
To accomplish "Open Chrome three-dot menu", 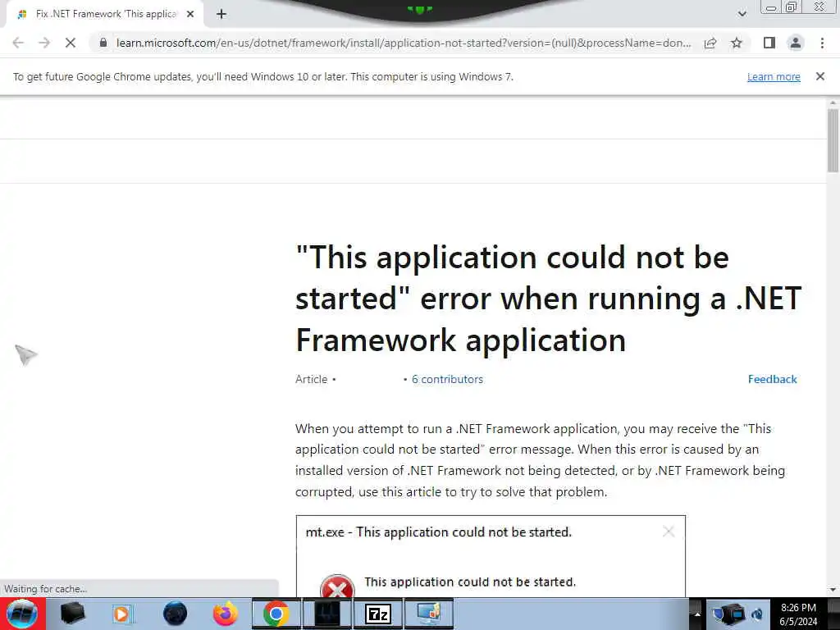I will click(x=822, y=43).
